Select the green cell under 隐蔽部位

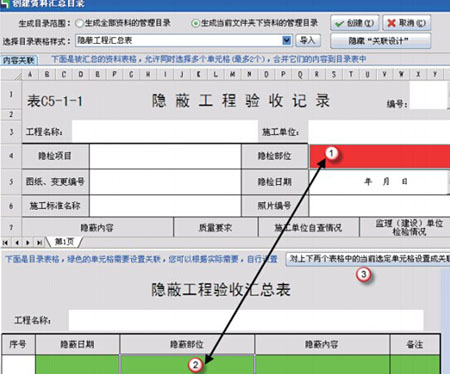click(x=187, y=365)
